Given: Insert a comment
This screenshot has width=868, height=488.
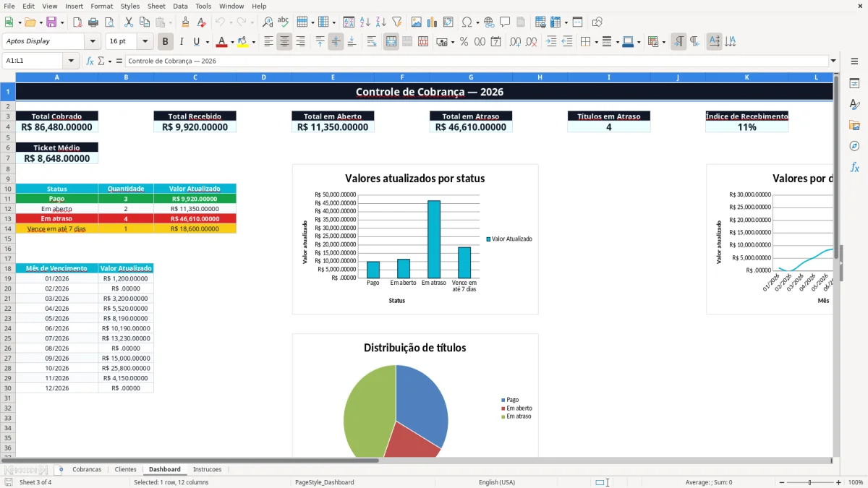Looking at the screenshot, I should (x=504, y=22).
